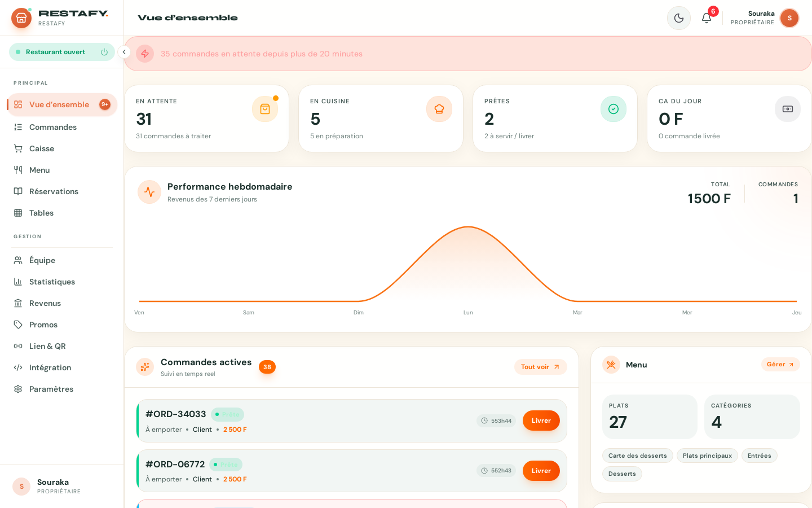Click the Commandes actives sparkle icon
Image resolution: width=812 pixels, height=508 pixels.
coord(145,367)
